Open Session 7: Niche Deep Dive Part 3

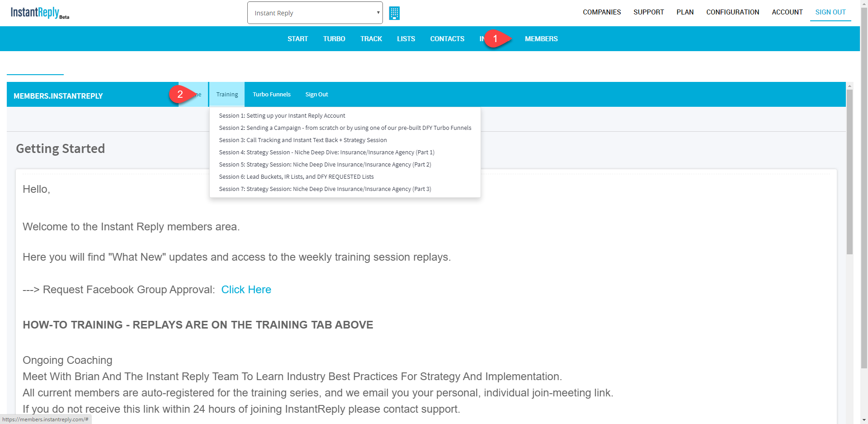point(325,189)
